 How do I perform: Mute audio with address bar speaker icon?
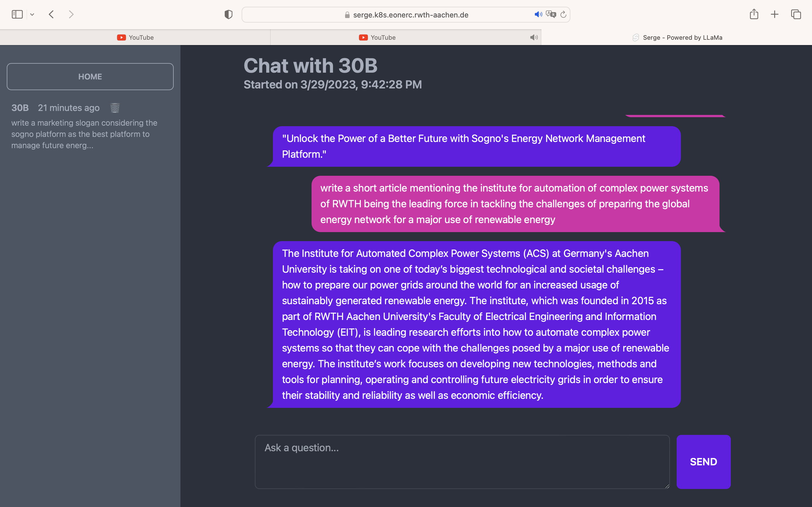pyautogui.click(x=538, y=14)
